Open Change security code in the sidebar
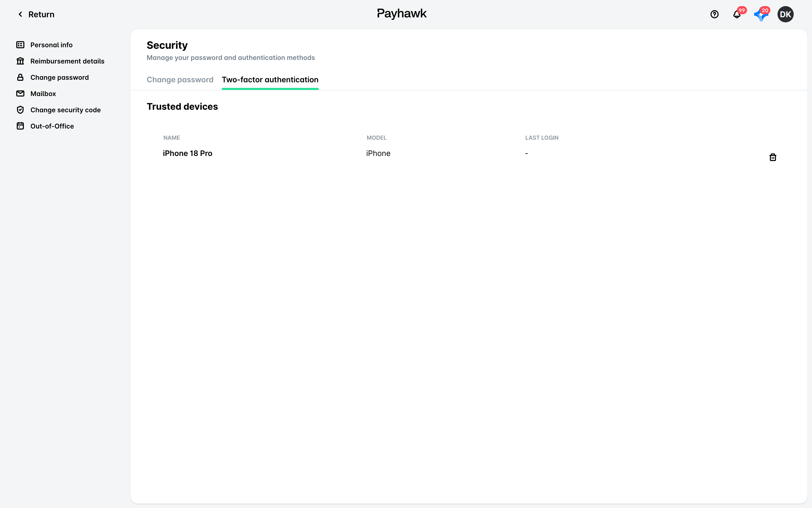This screenshot has height=508, width=812. coord(66,110)
